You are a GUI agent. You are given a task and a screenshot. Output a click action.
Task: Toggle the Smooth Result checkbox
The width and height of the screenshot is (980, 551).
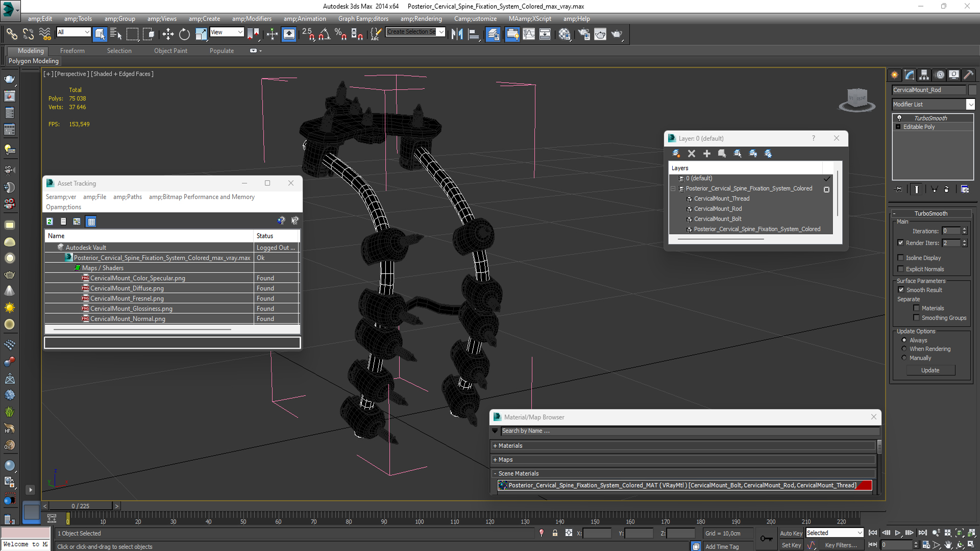901,290
